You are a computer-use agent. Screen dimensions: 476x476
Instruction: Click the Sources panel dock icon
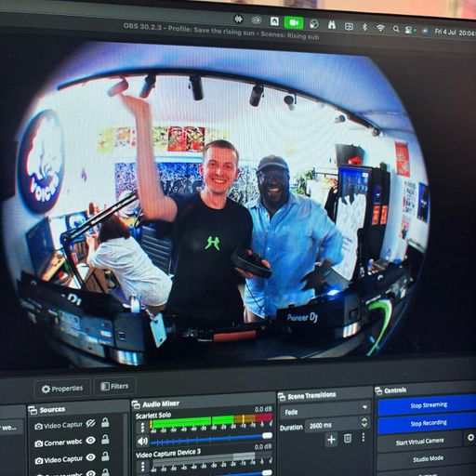click(33, 410)
